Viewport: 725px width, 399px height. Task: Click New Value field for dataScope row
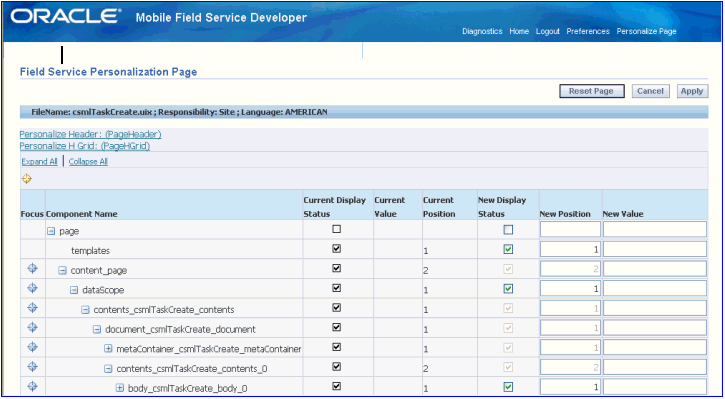click(655, 289)
